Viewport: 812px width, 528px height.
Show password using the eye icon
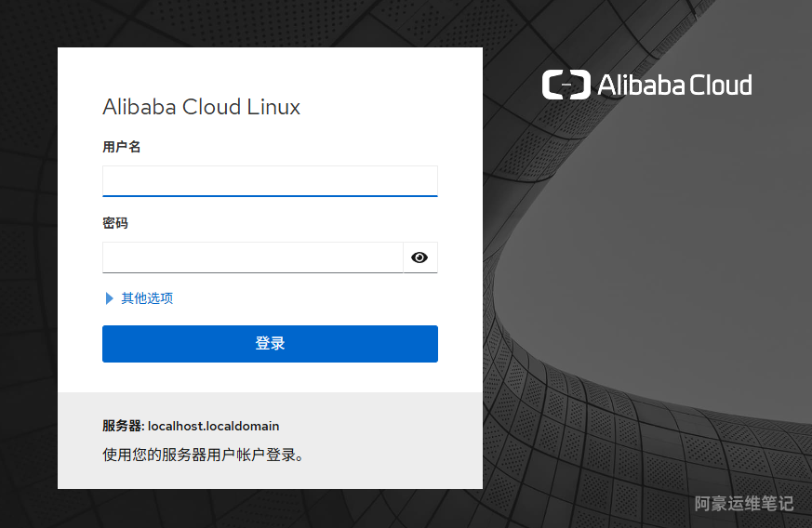point(419,257)
